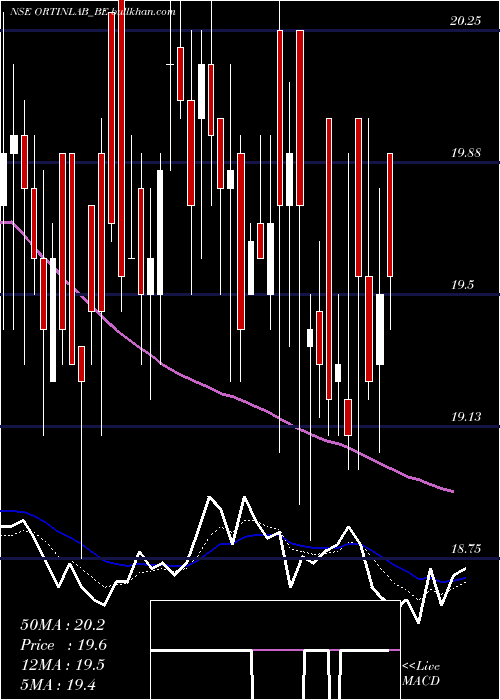Click the 12MA : 19.5 reading
Viewport: 500px width, 700px height.
pyautogui.click(x=62, y=664)
